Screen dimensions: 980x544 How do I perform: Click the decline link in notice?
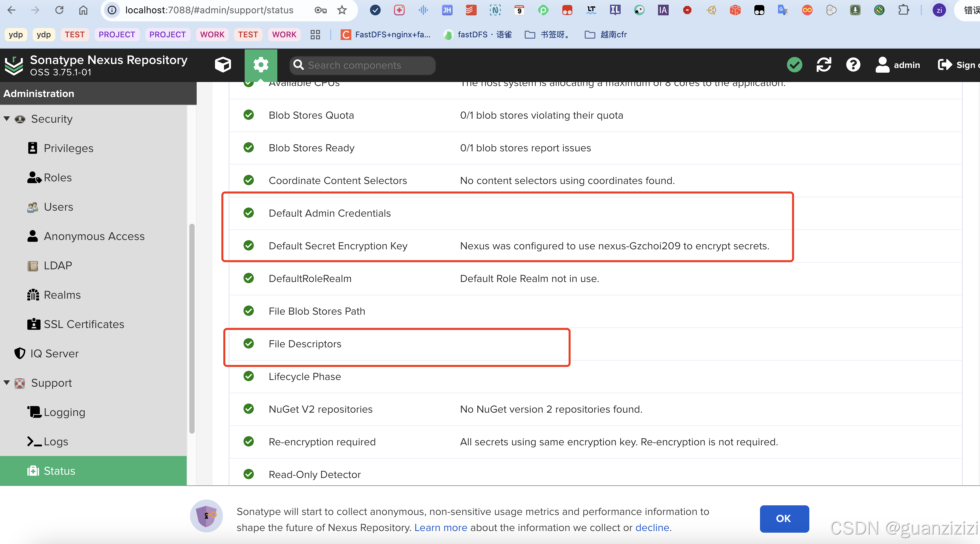point(652,527)
